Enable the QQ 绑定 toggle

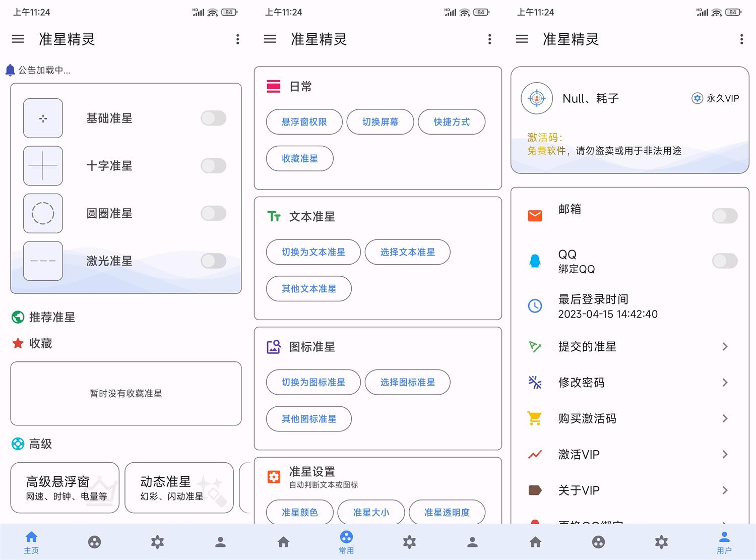pos(725,261)
